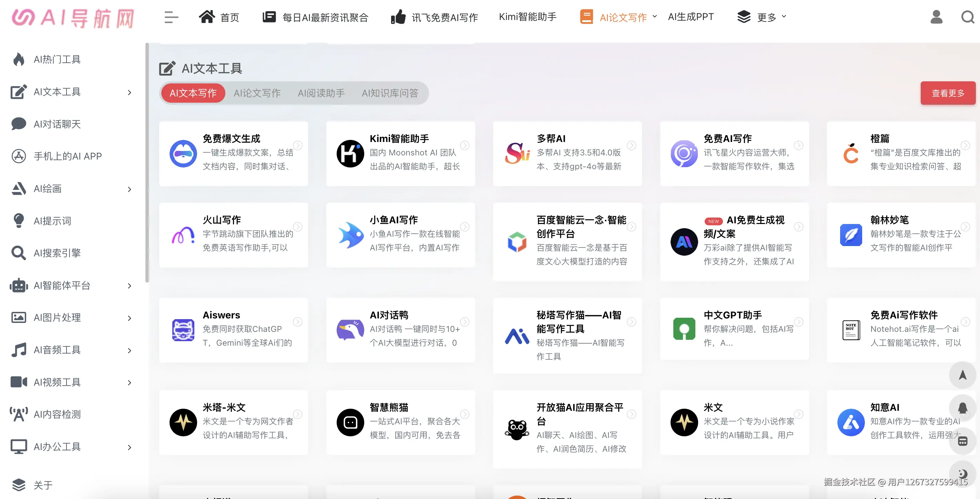Toggle the sidebar collapse hamburger icon
This screenshot has width=980, height=499.
pyautogui.click(x=171, y=17)
